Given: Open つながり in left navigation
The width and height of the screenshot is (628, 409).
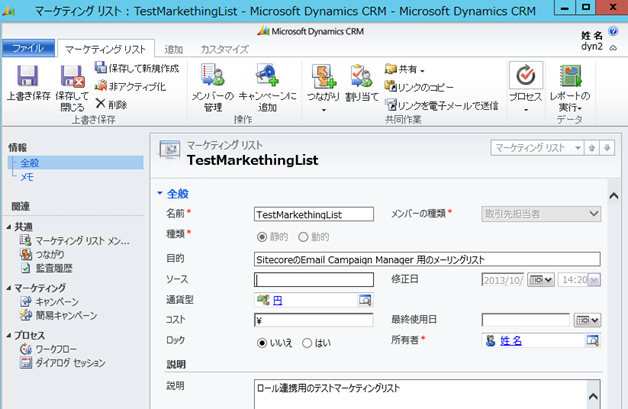Looking at the screenshot, I should [42, 254].
